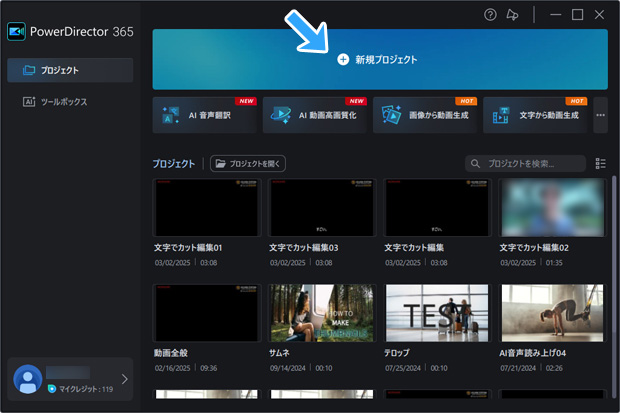
Task: Open the 動画全般 project thumbnail
Action: 207,313
